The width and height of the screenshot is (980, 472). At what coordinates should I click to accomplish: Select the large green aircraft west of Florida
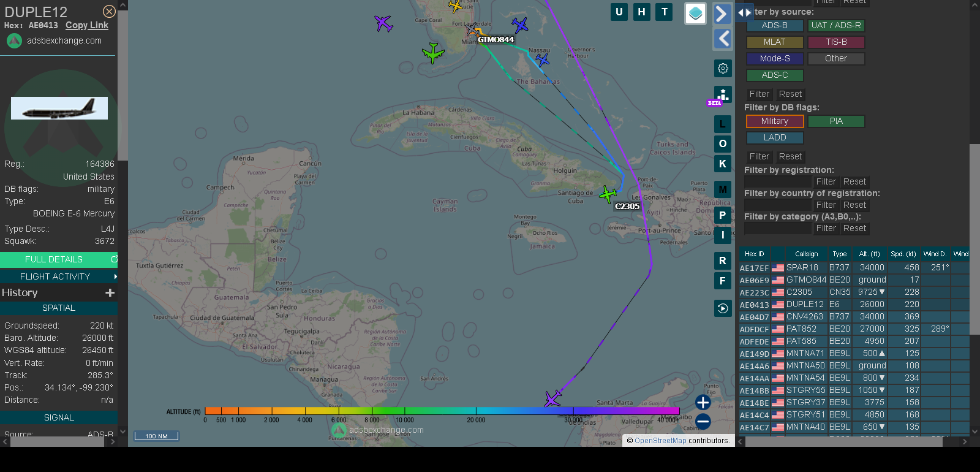click(x=433, y=53)
